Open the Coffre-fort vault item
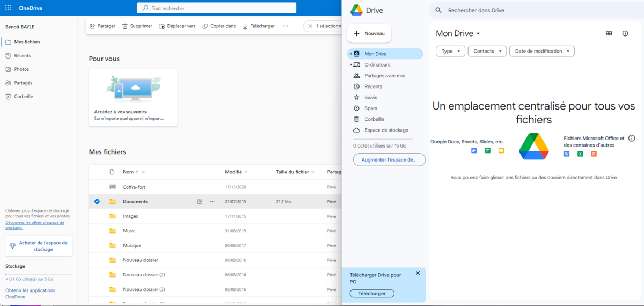The width and height of the screenshot is (644, 306). (x=134, y=187)
